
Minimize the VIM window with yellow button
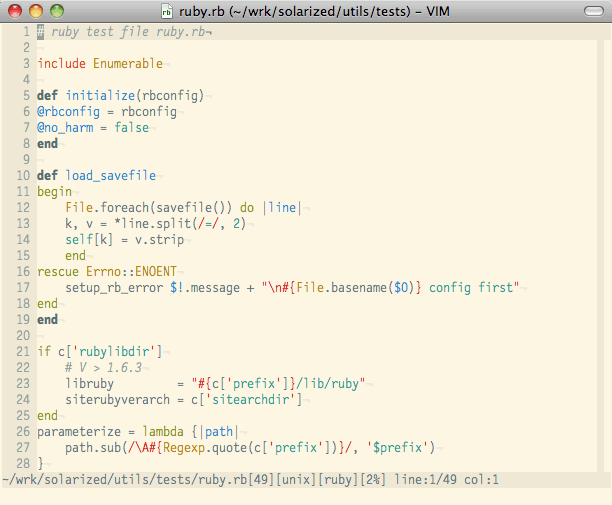pos(35,11)
